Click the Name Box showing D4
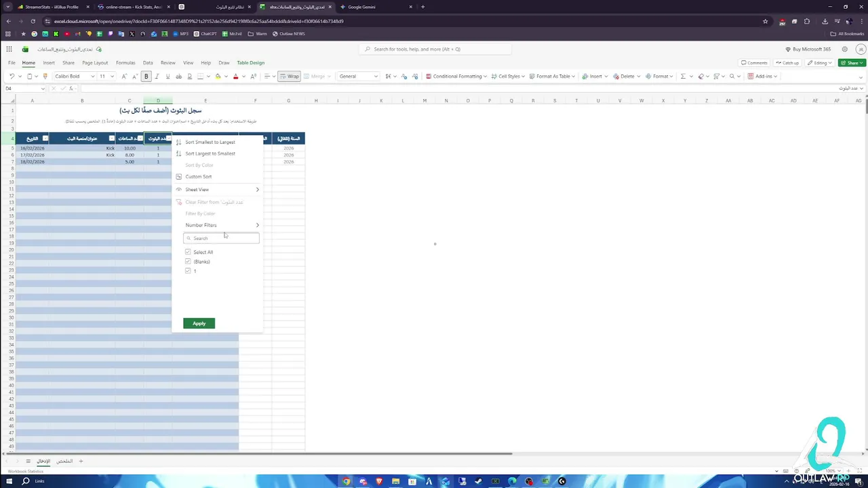Screen dimensions: 868x488 click(24, 88)
